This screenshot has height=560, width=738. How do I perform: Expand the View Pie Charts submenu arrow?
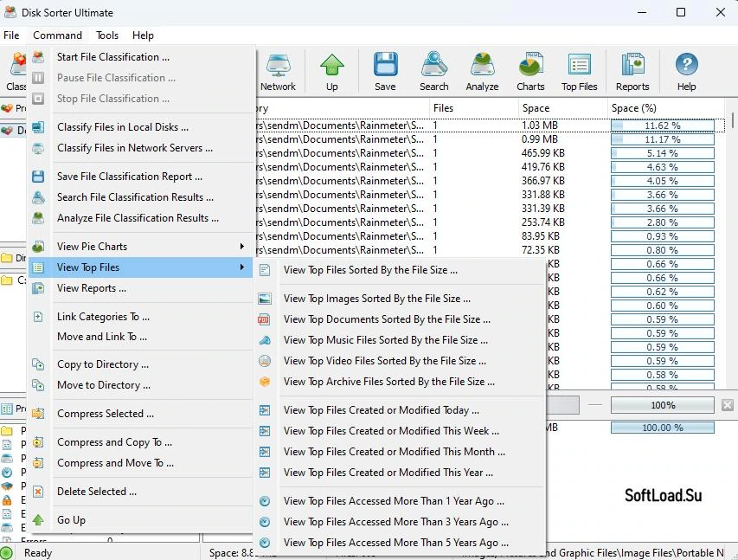[241, 247]
